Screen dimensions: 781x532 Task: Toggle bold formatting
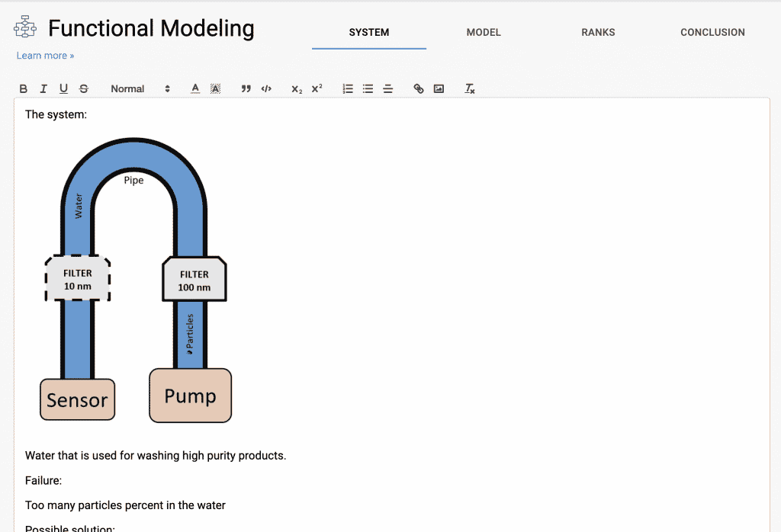[x=24, y=88]
